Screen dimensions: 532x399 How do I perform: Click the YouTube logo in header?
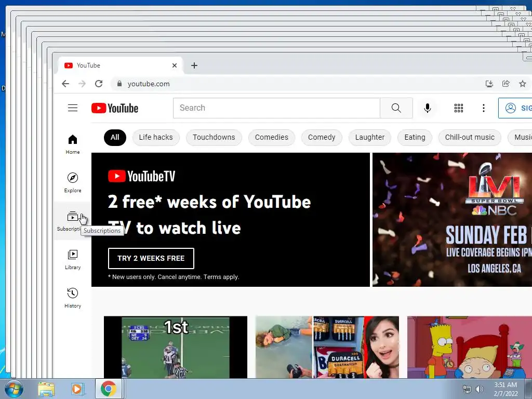point(115,108)
